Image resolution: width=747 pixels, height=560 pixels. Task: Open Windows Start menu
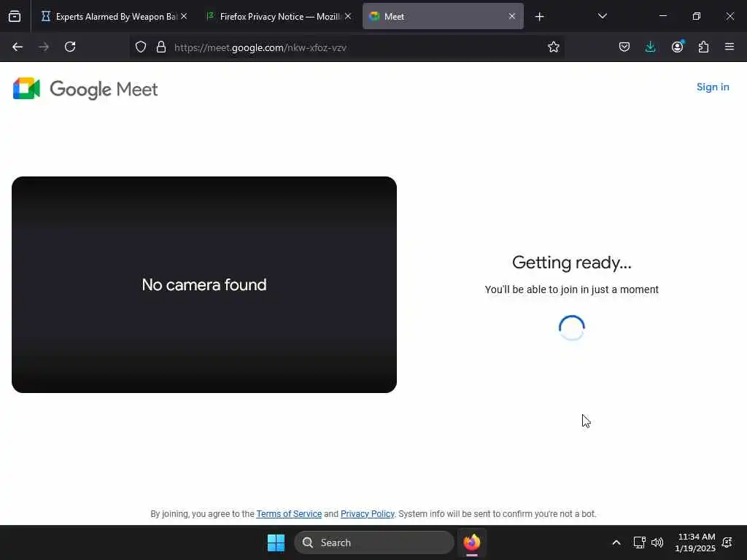point(276,542)
